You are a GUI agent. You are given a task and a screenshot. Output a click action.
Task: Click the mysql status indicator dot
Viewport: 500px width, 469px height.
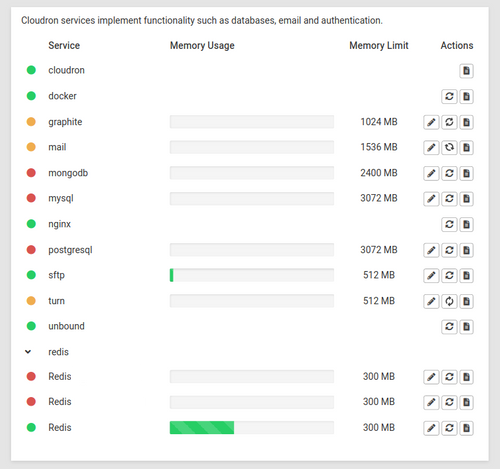coord(31,198)
